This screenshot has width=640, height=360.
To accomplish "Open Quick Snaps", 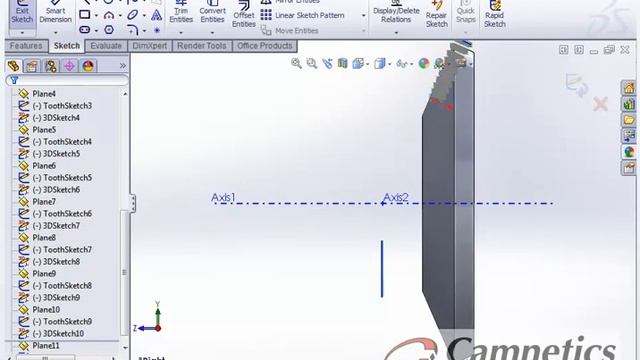I will click(466, 12).
